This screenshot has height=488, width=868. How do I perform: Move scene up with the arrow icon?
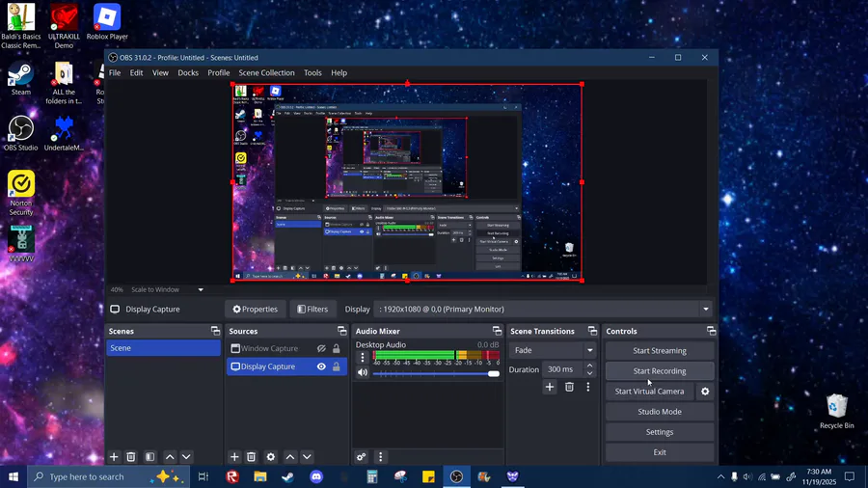coord(170,457)
